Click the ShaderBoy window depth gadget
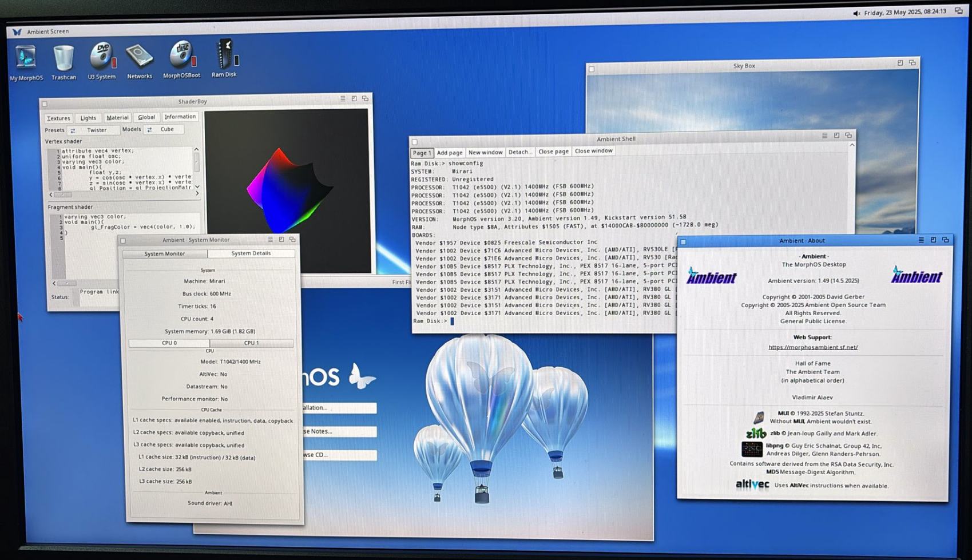The image size is (972, 560). point(366,99)
